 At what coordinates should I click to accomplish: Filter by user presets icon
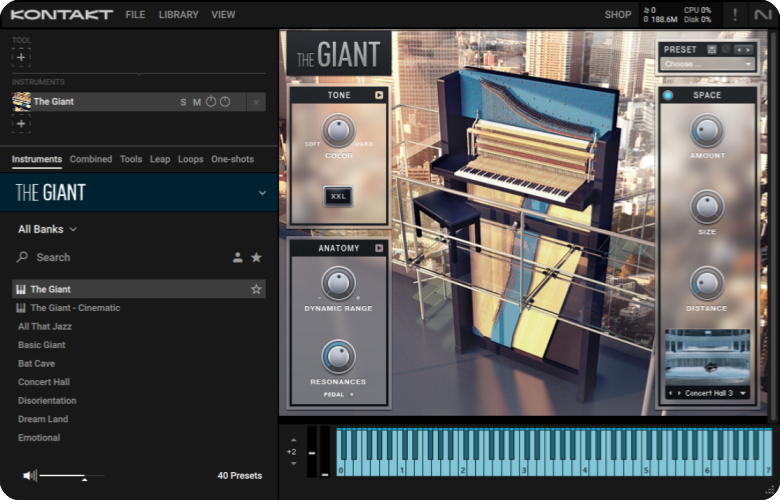point(237,257)
